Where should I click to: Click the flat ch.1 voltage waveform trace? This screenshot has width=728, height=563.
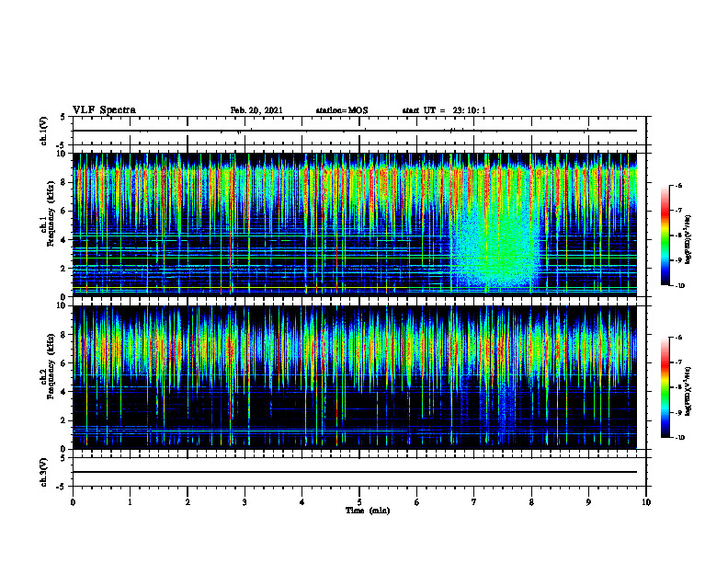pyautogui.click(x=355, y=131)
